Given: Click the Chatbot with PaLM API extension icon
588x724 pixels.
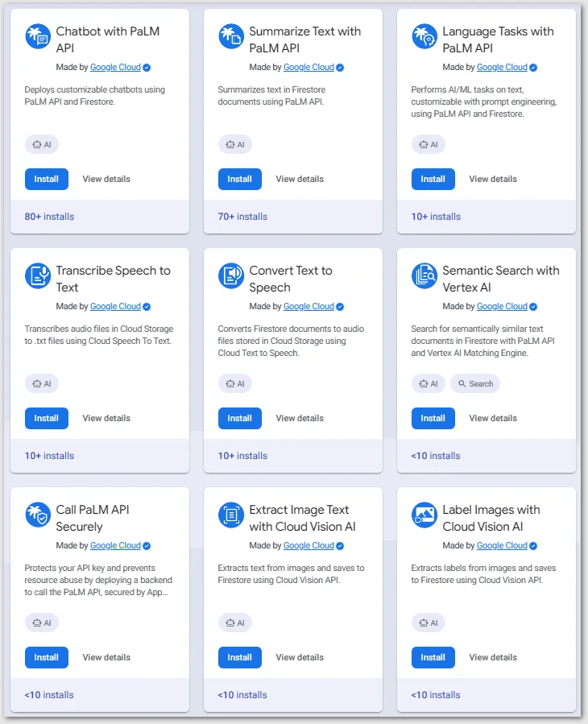Looking at the screenshot, I should pyautogui.click(x=38, y=36).
